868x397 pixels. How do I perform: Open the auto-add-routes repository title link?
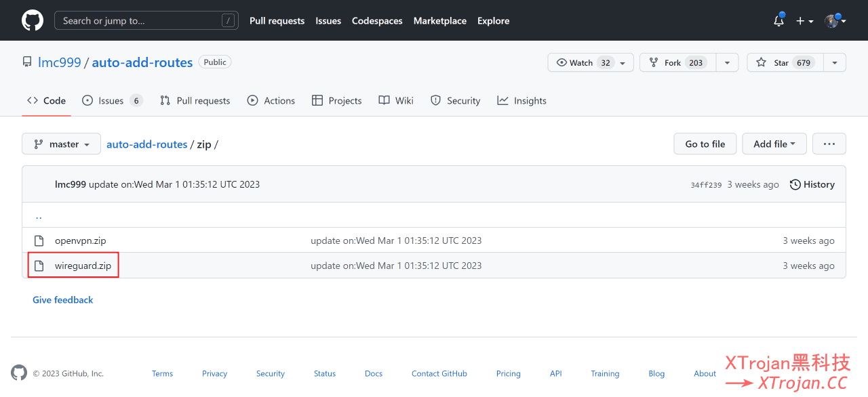[x=142, y=62]
